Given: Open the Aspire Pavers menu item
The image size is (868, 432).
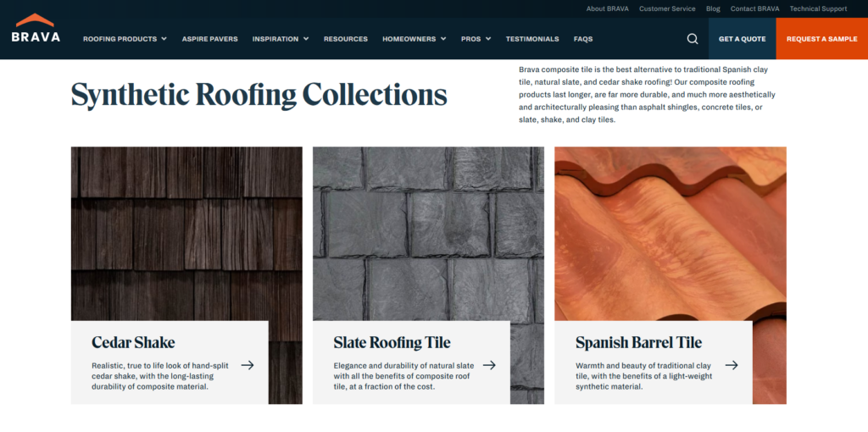Looking at the screenshot, I should 210,39.
